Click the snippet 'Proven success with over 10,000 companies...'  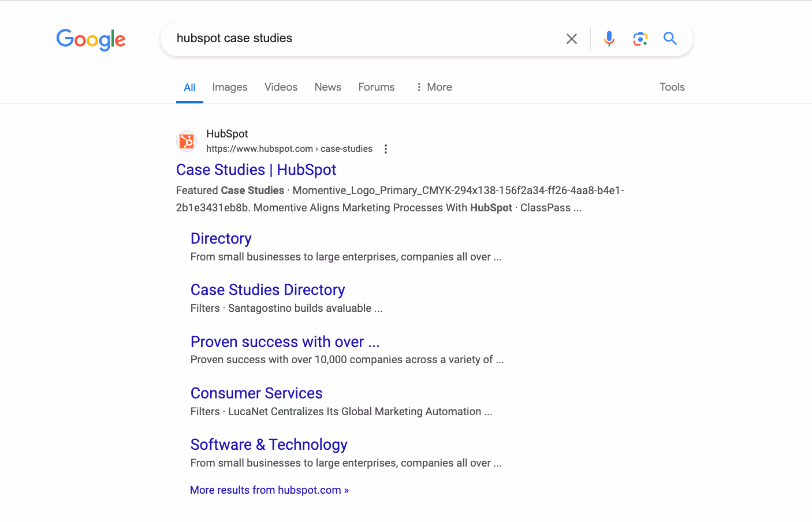(x=347, y=360)
